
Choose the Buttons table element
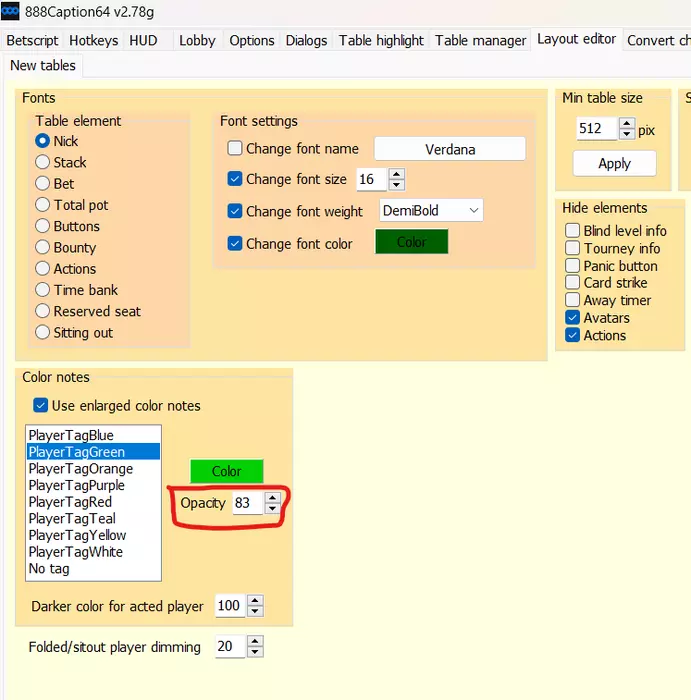[67, 226]
